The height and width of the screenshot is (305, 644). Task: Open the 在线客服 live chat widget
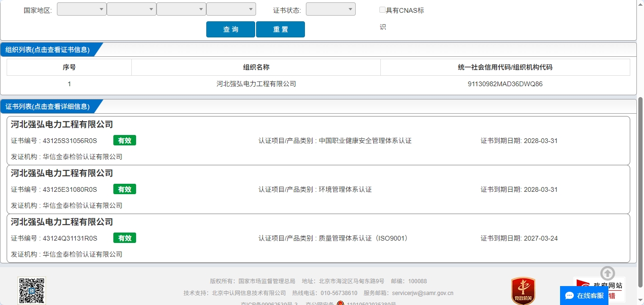(584, 296)
